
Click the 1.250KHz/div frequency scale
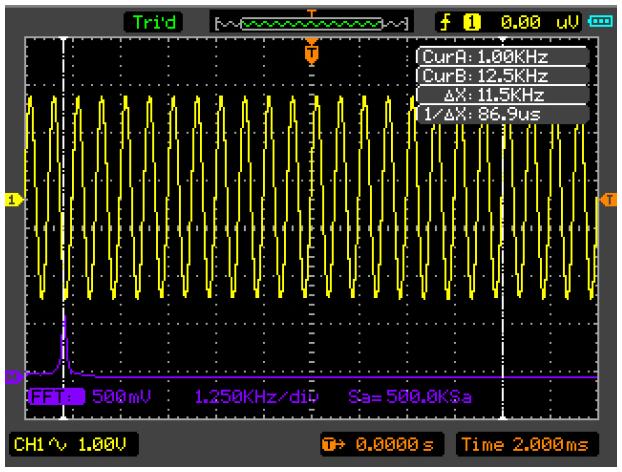(257, 397)
